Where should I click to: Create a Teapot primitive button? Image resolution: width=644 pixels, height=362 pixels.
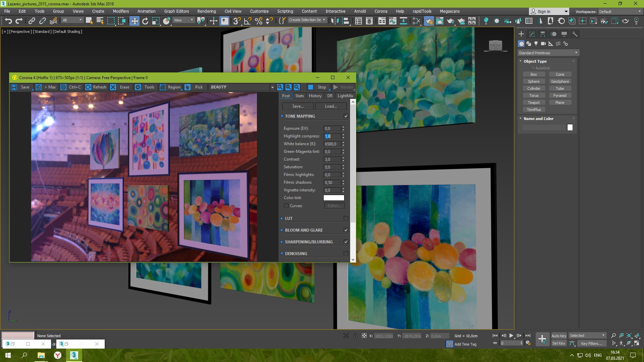[x=534, y=103]
